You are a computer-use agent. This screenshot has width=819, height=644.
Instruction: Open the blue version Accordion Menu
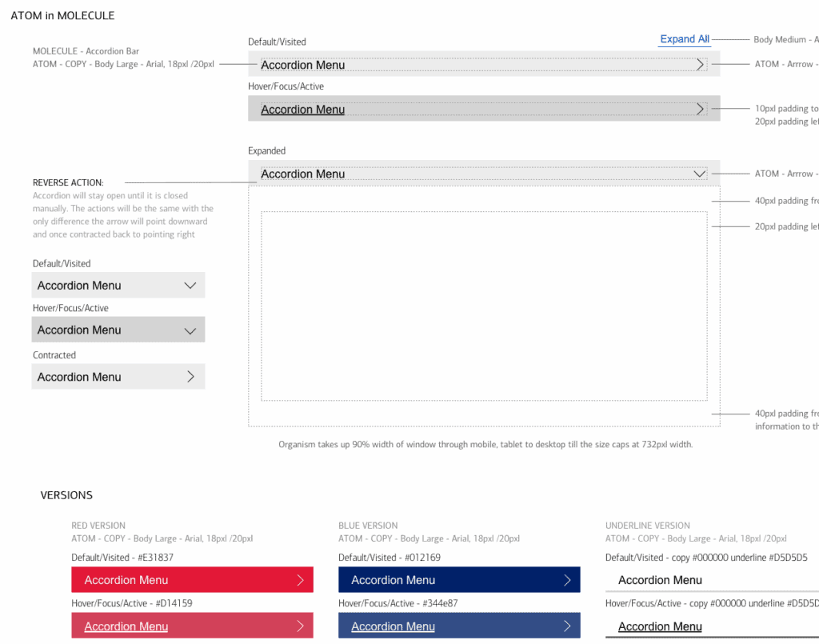tap(459, 579)
